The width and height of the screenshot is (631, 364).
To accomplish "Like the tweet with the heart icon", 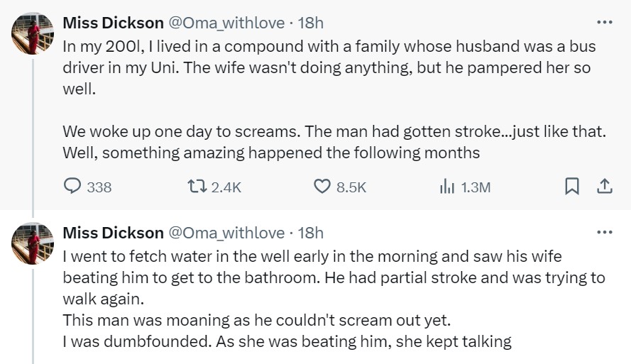I will point(322,187).
